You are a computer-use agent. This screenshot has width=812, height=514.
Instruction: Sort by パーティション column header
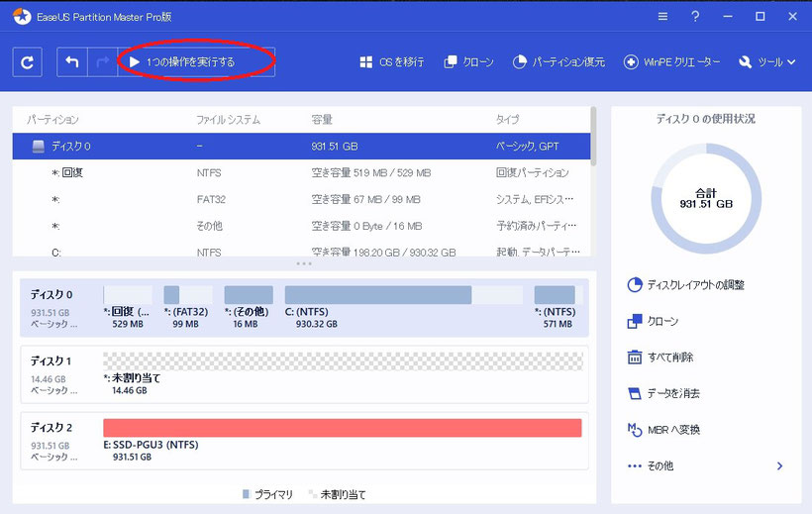pyautogui.click(x=52, y=120)
